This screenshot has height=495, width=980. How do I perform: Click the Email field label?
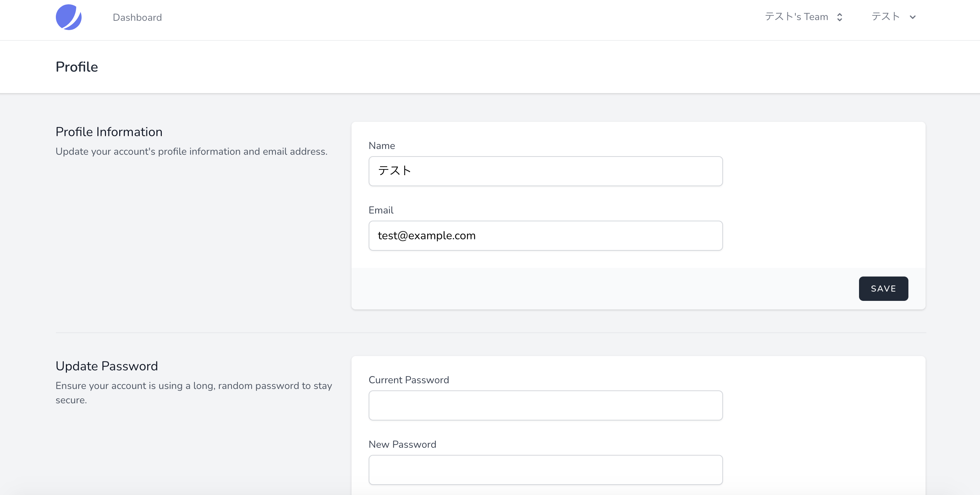pos(381,210)
